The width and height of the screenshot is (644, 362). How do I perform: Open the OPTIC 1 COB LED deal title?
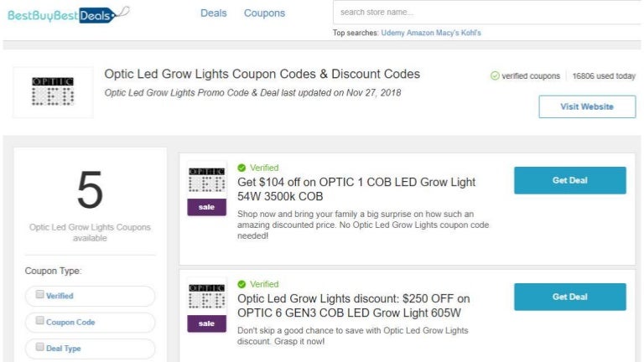356,189
